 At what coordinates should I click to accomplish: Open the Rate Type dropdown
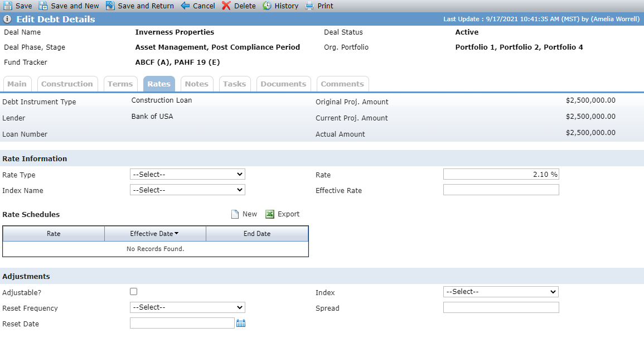tap(187, 174)
